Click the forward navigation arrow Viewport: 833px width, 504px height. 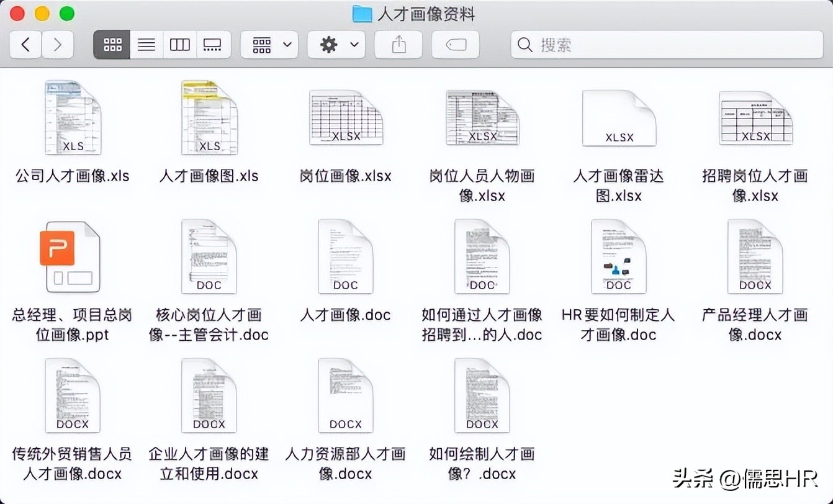coord(58,44)
